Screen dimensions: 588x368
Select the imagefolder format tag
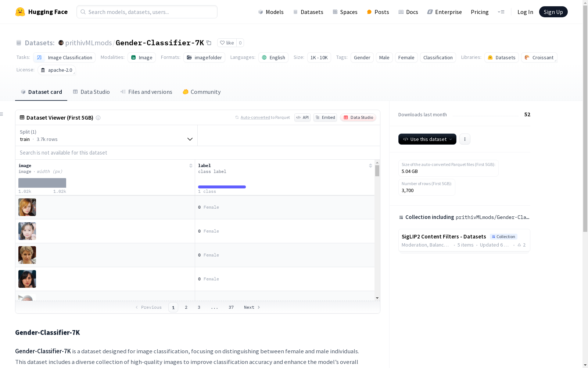(204, 57)
